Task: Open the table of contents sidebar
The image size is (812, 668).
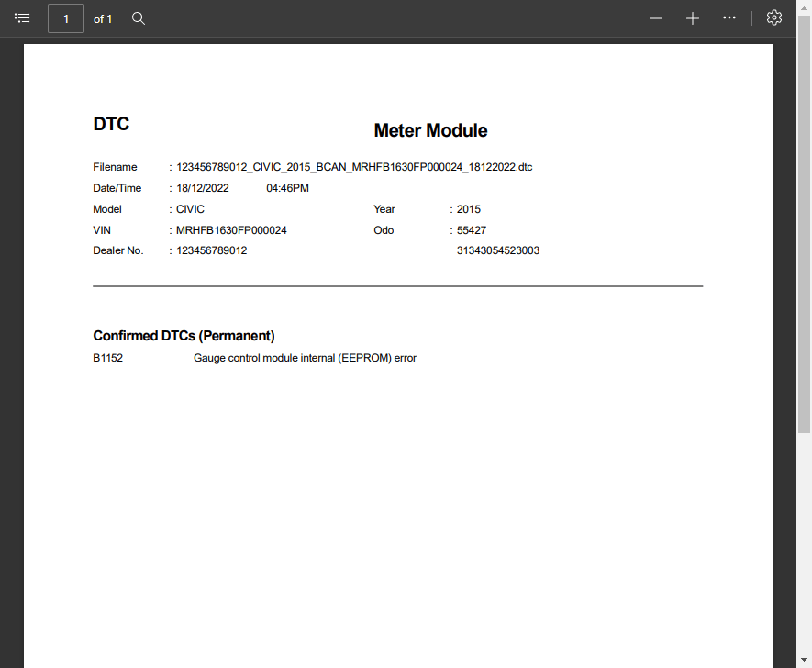Action: pyautogui.click(x=22, y=18)
